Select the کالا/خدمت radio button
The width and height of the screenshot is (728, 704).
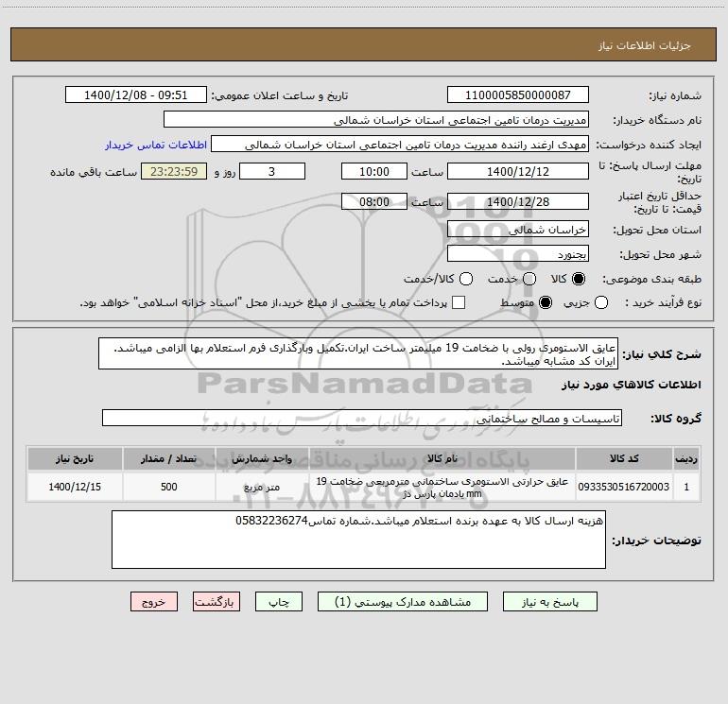[x=466, y=279]
